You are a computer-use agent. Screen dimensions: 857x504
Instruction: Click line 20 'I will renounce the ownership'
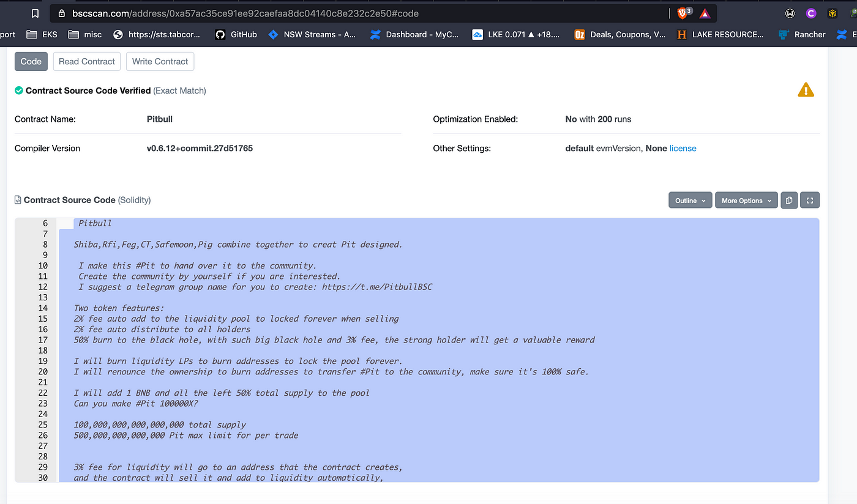(331, 371)
